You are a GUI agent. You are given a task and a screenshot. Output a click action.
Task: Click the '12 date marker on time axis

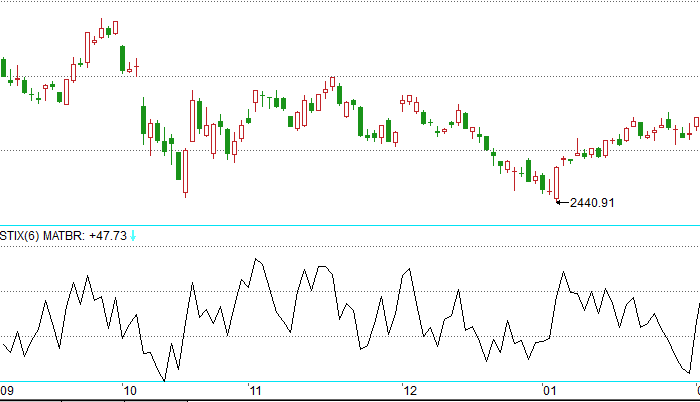point(407,390)
